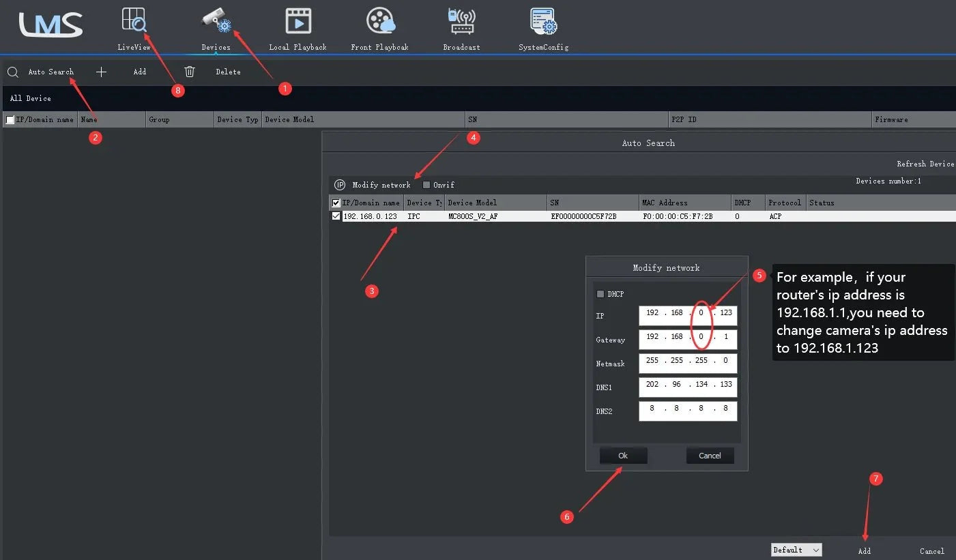
Task: Open the LiveView module icon
Action: pos(134,20)
